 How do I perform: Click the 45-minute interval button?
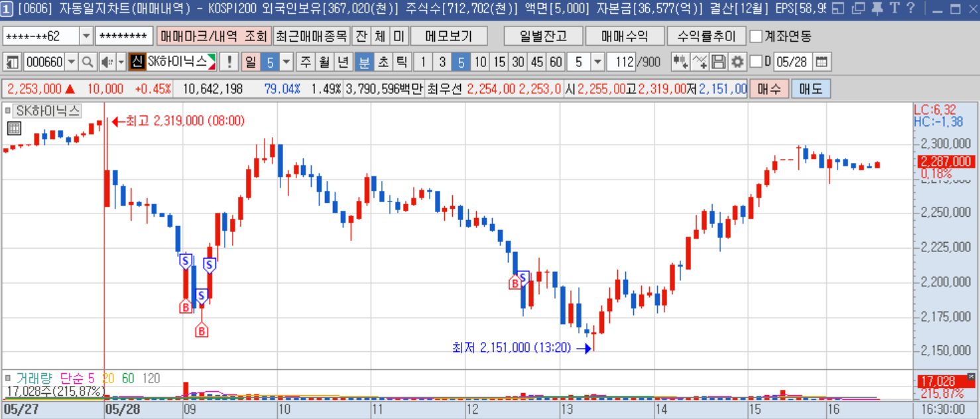537,62
